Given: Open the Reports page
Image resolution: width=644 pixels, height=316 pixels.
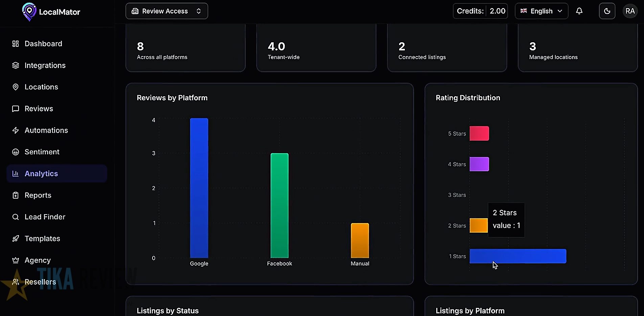Looking at the screenshot, I should pyautogui.click(x=37, y=195).
